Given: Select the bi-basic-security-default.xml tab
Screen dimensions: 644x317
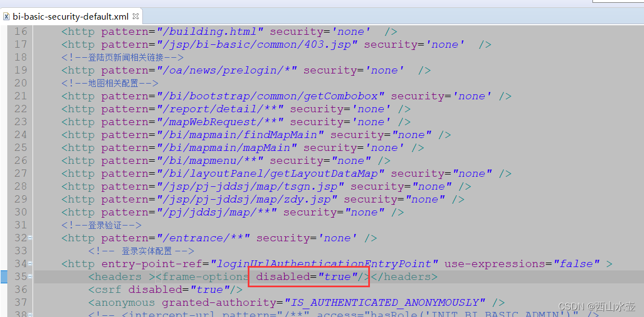Looking at the screenshot, I should click(72, 17).
